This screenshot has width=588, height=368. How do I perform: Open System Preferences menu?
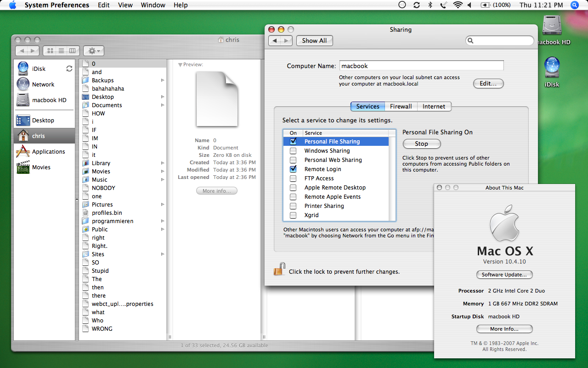point(57,5)
